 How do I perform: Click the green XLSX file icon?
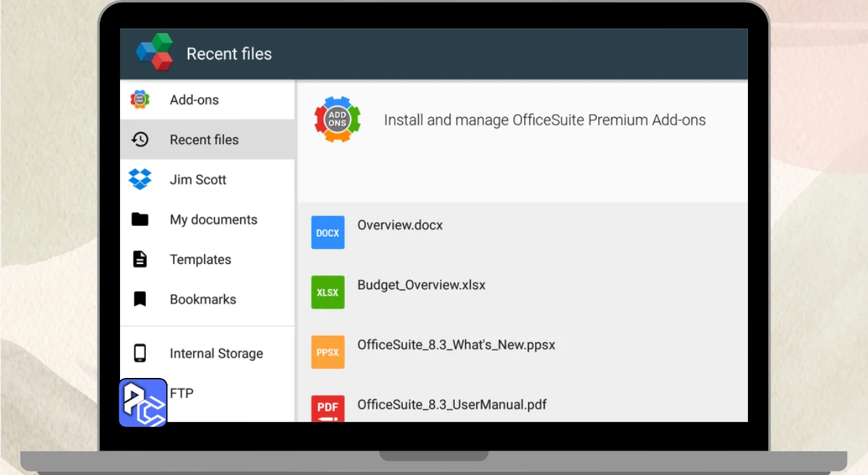(x=328, y=292)
